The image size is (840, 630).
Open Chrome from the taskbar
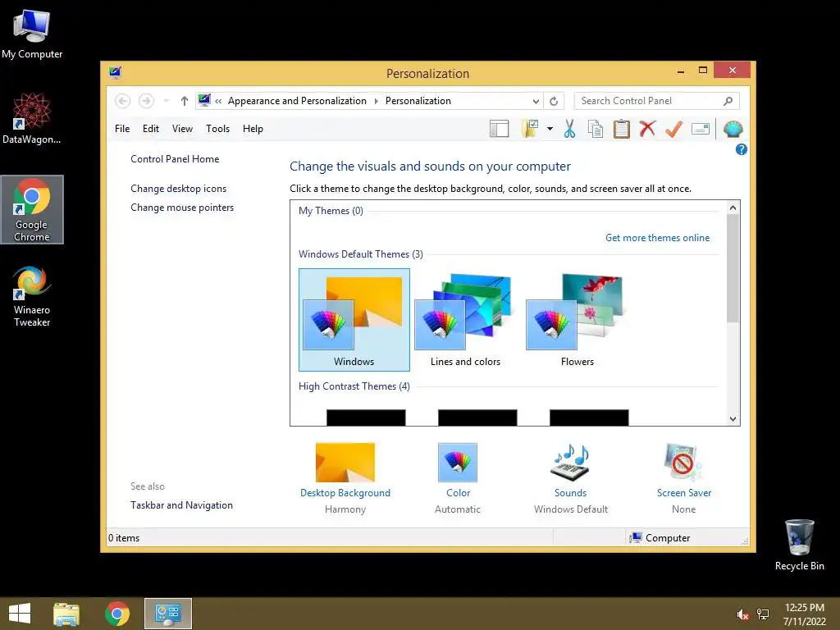click(x=117, y=614)
